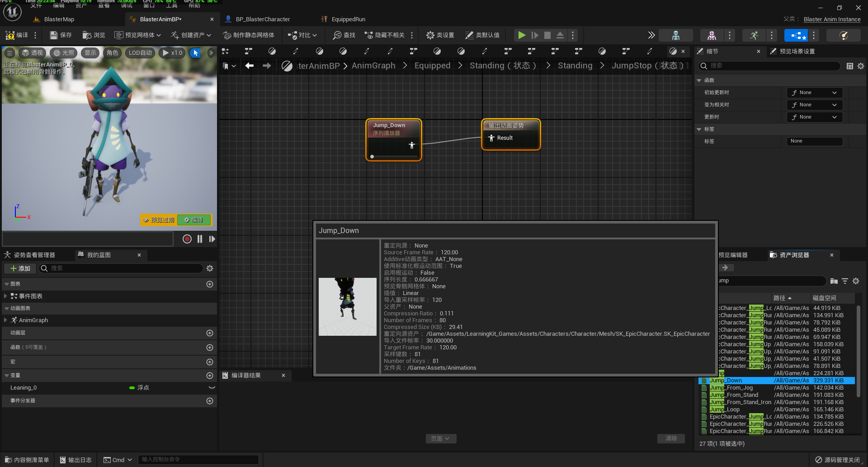Open the Lit (光照) view mode menu

(64, 53)
